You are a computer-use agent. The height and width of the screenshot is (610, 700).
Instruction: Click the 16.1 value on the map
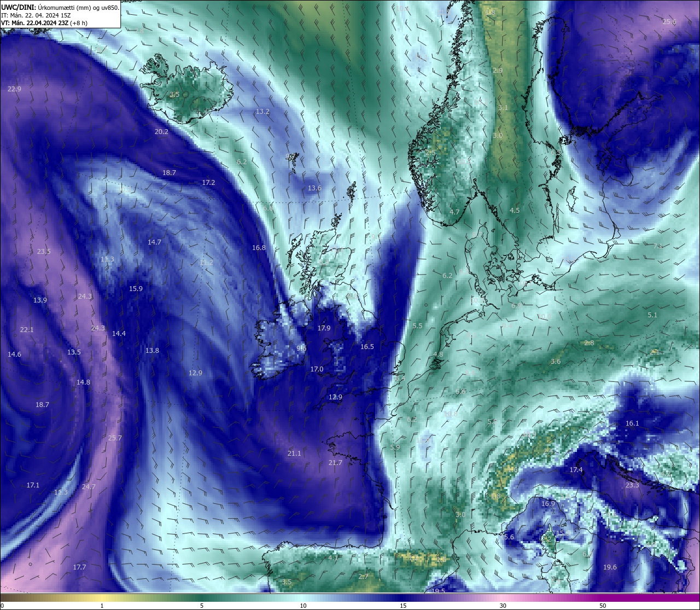pos(632,423)
